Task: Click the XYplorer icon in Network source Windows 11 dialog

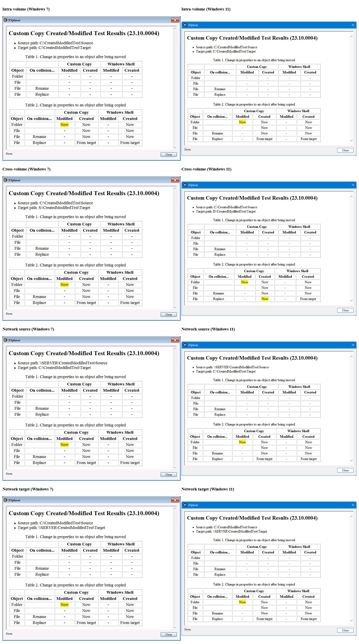Action: pos(185,345)
